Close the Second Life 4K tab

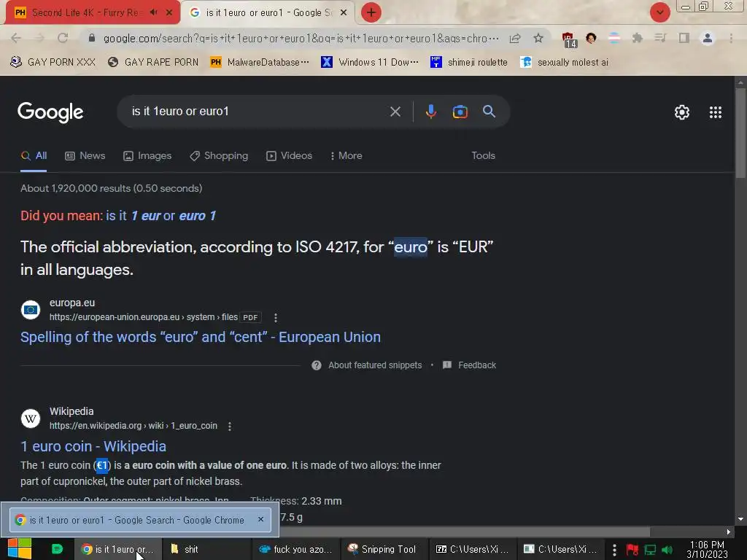click(x=169, y=12)
